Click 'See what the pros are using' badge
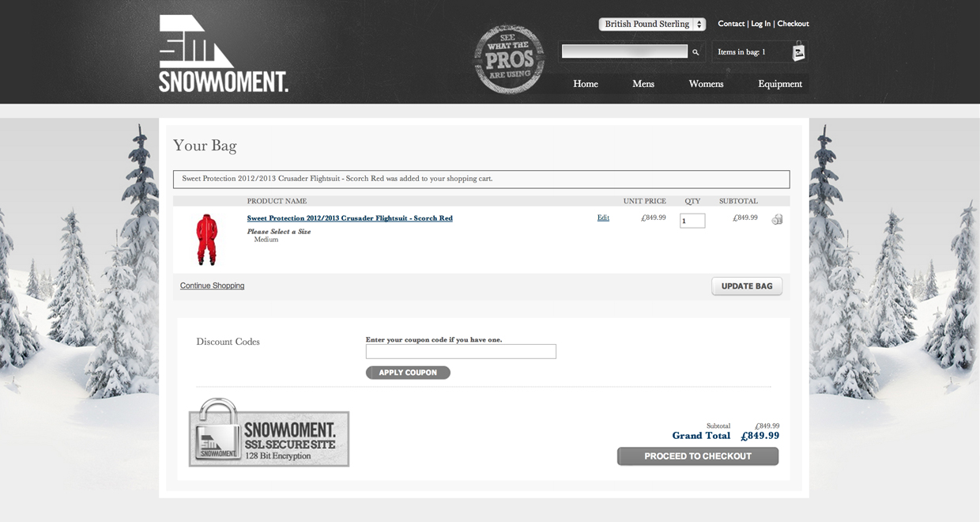 click(x=510, y=59)
